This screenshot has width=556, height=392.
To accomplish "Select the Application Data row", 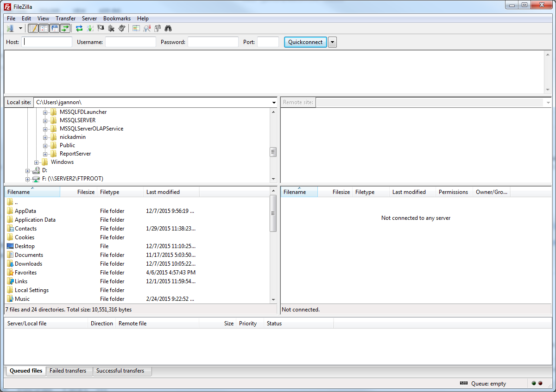I will (137, 220).
